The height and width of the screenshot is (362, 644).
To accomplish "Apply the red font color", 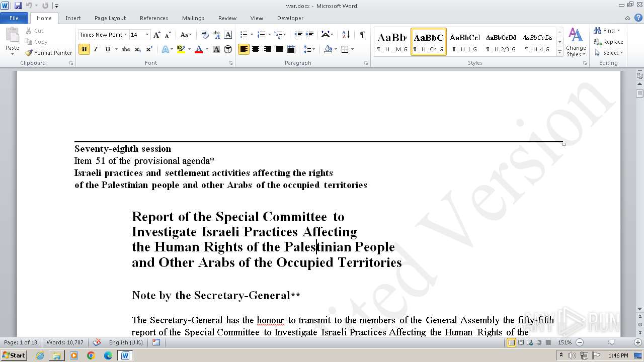I will [199, 49].
